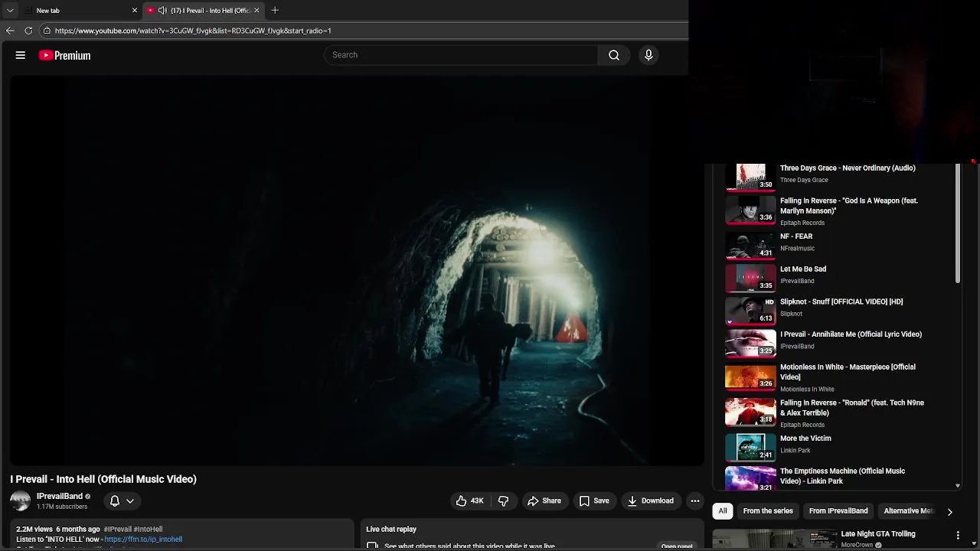The width and height of the screenshot is (980, 551).
Task: Select the Let Me Be Sad title
Action: [x=803, y=269]
